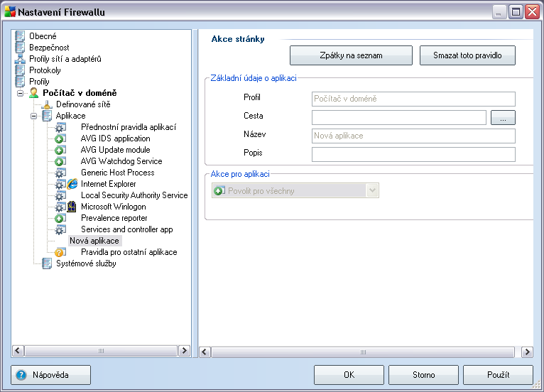Click the Systémové služby page icon

[x=47, y=263]
